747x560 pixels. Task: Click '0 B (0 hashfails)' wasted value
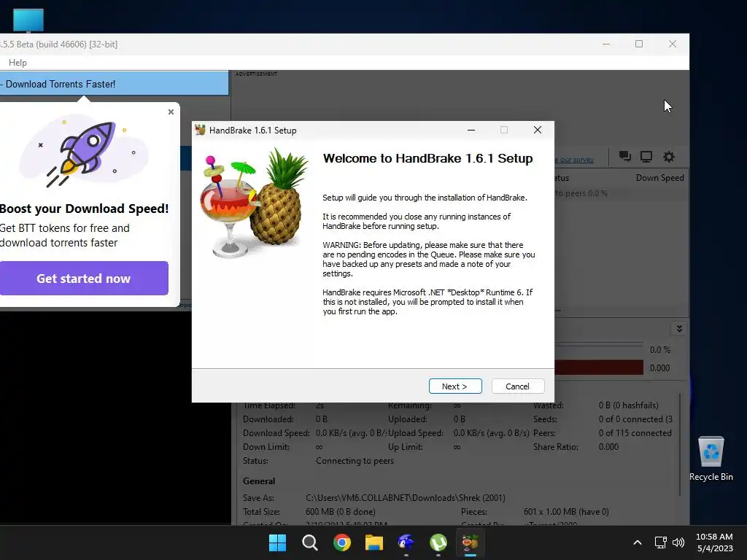[628, 405]
